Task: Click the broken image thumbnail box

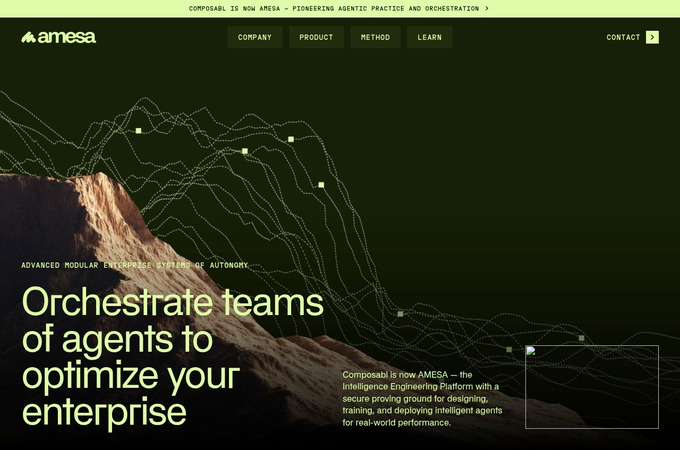Action: pos(592,387)
